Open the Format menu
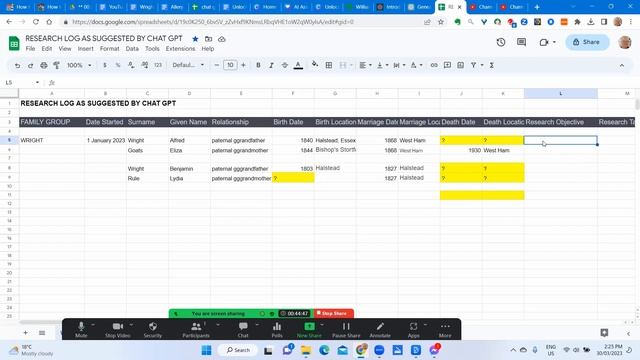The height and width of the screenshot is (360, 640). coord(109,49)
